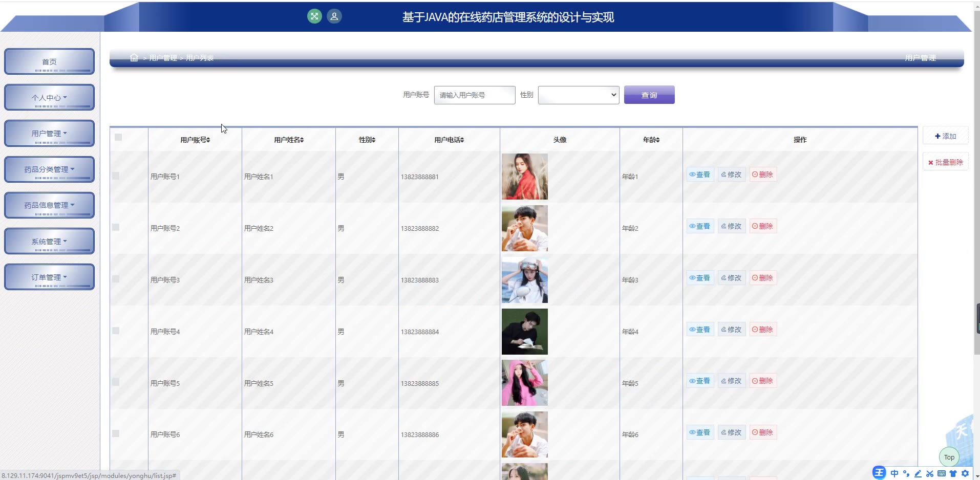Toggle IME punctuation mode icon

[x=906, y=473]
